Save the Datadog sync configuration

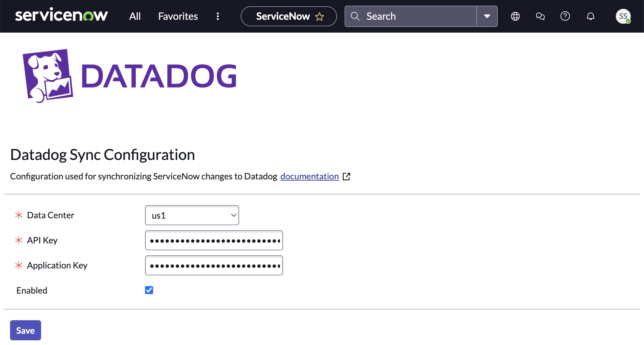(x=25, y=330)
